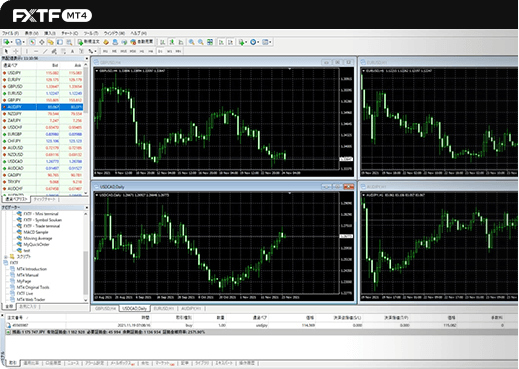Select USDJPY row in Market Watch
519x369 pixels.
pos(42,73)
